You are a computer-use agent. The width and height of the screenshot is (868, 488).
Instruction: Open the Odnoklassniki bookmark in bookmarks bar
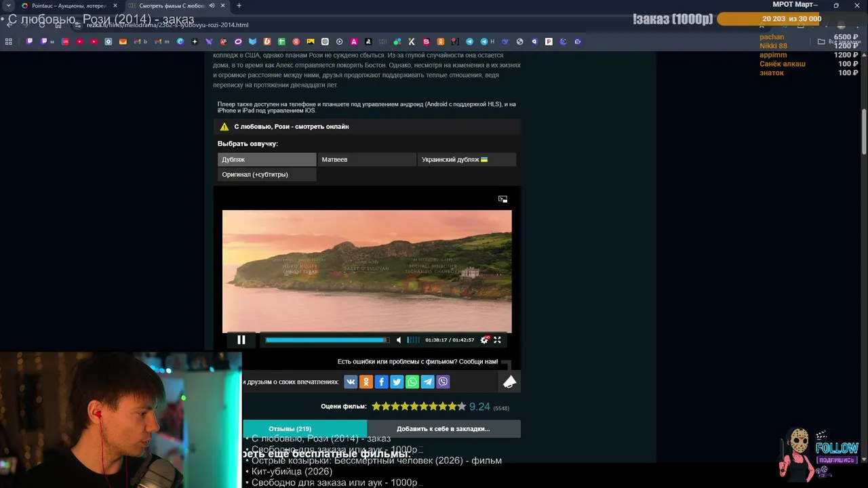click(x=440, y=41)
